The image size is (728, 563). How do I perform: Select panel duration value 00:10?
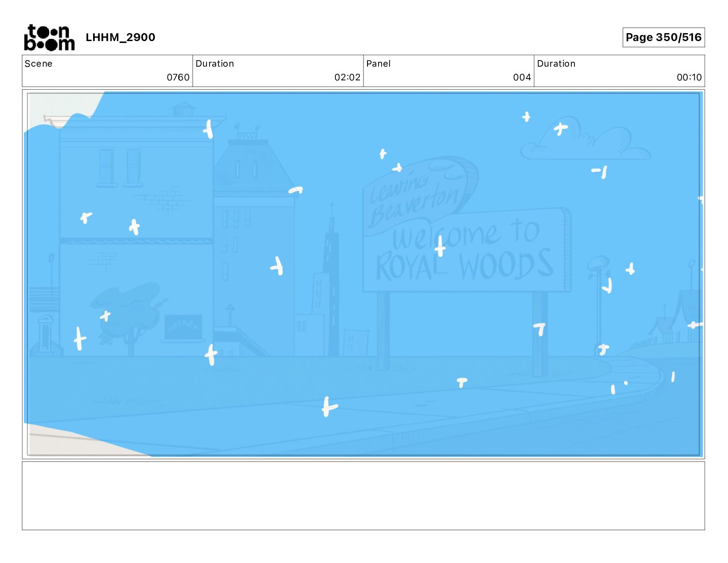pos(689,77)
